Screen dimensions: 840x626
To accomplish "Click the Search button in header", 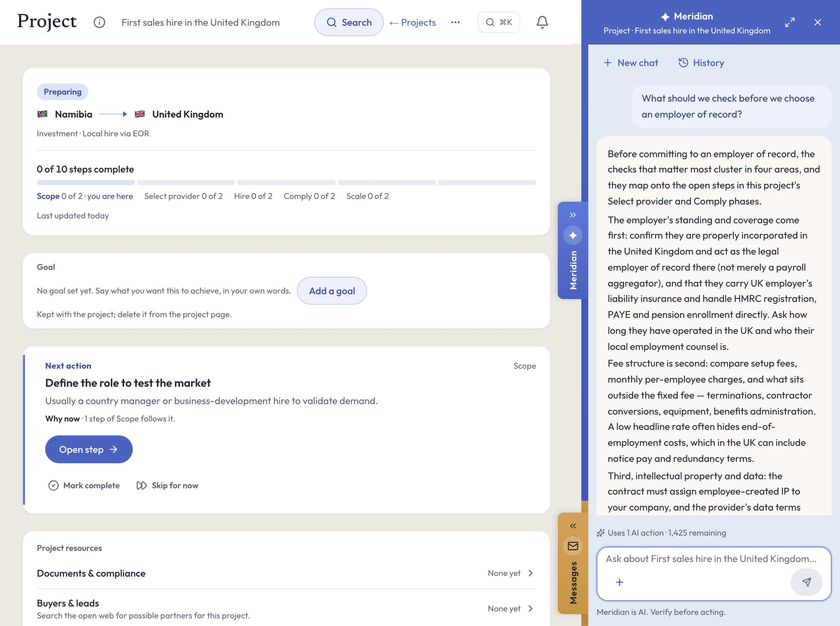I will click(349, 22).
